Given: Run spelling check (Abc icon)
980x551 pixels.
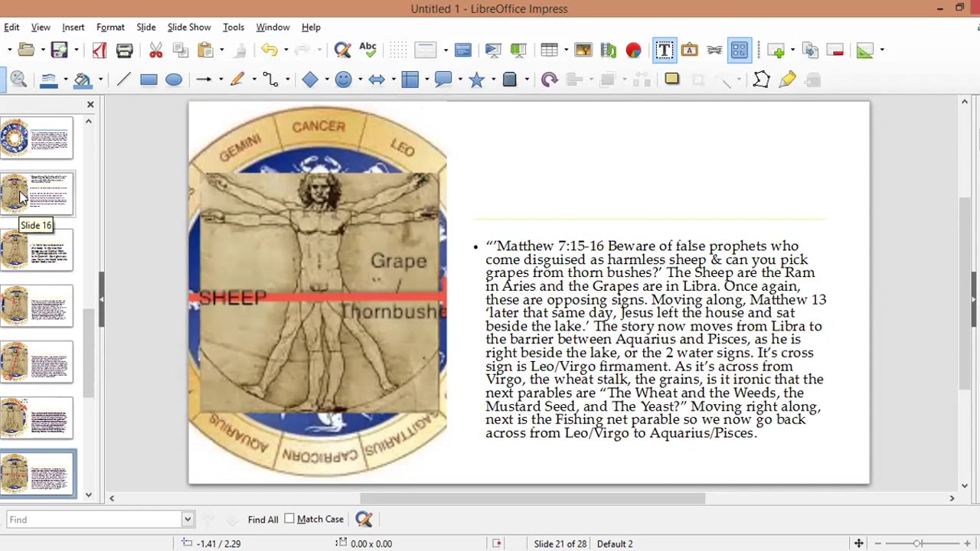Looking at the screenshot, I should 367,51.
